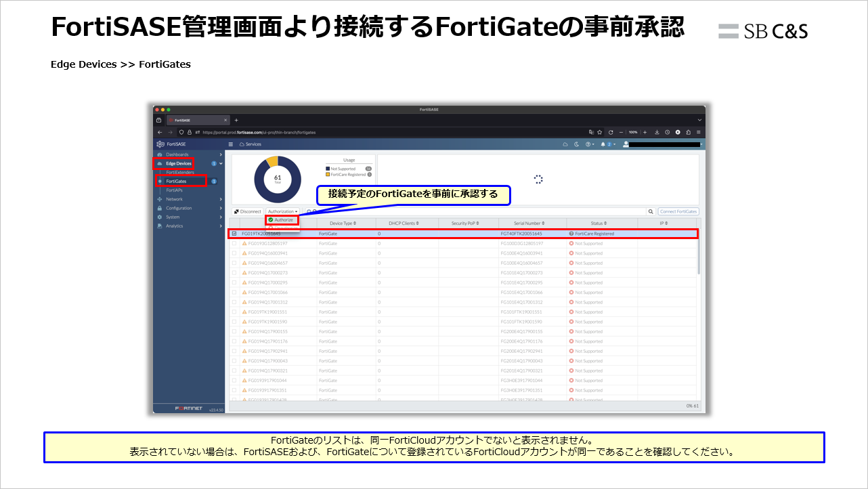Enable the select-all checkbox in the table header
The width and height of the screenshot is (868, 489).
[x=235, y=223]
